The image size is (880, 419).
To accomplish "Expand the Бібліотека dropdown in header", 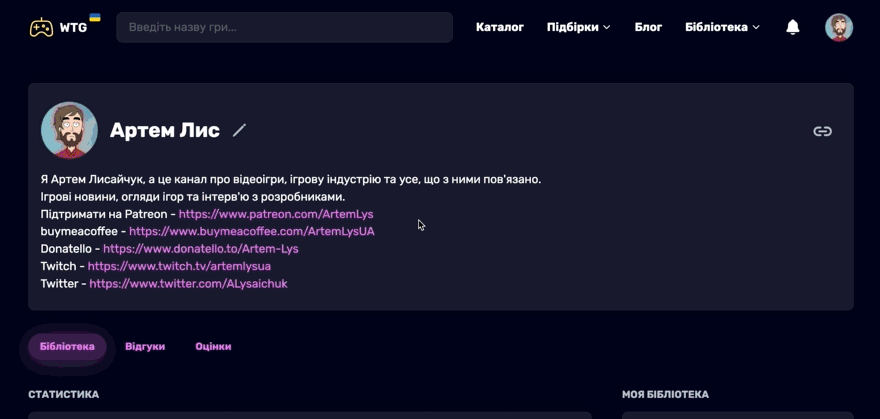I will pos(722,27).
